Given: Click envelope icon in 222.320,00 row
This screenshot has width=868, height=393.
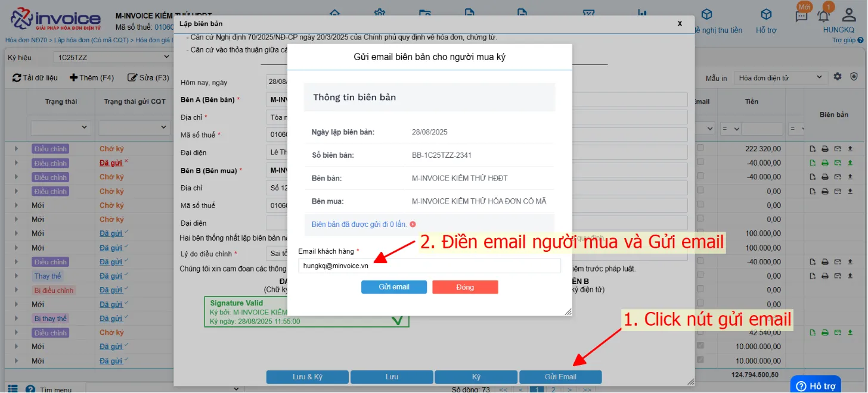Looking at the screenshot, I should click(837, 149).
